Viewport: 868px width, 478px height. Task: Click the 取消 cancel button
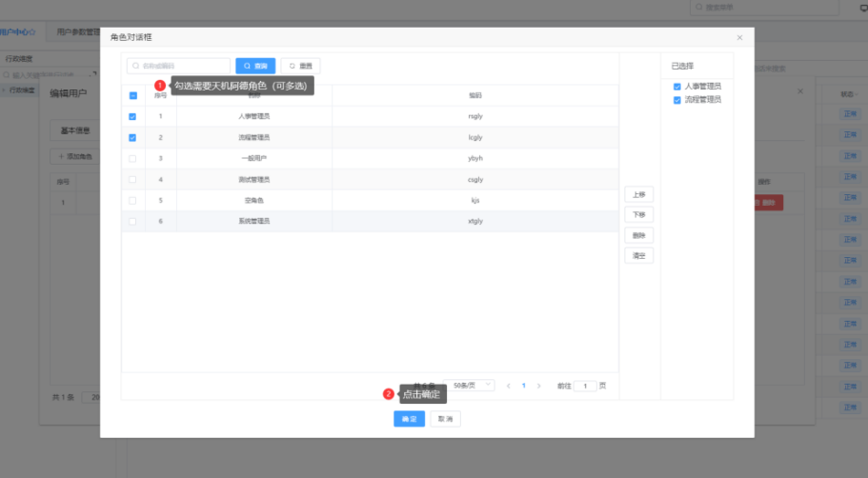click(445, 419)
